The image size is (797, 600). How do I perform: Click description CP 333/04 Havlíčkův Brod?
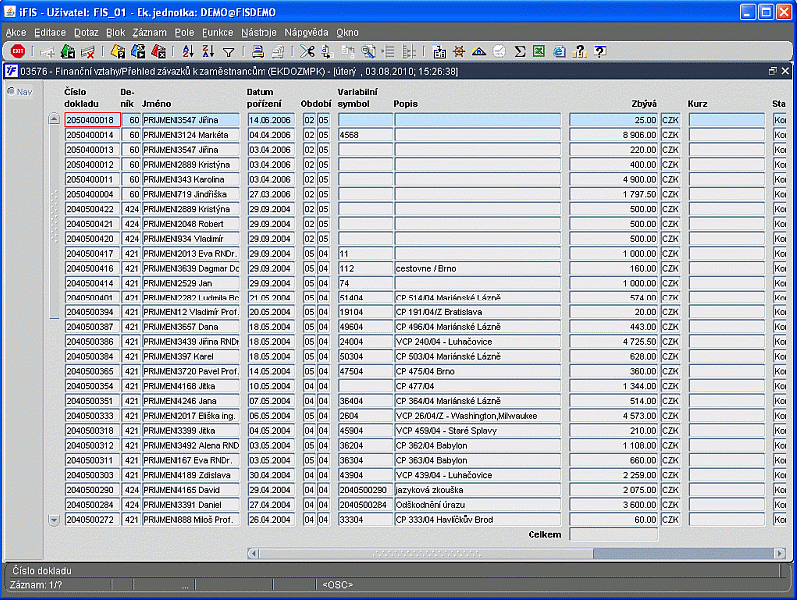click(x=477, y=520)
